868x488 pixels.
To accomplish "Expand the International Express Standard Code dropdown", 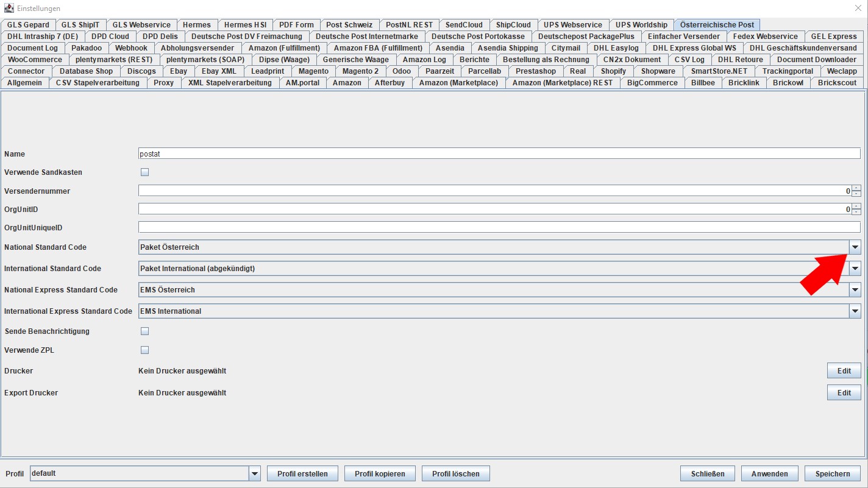I will tap(855, 311).
